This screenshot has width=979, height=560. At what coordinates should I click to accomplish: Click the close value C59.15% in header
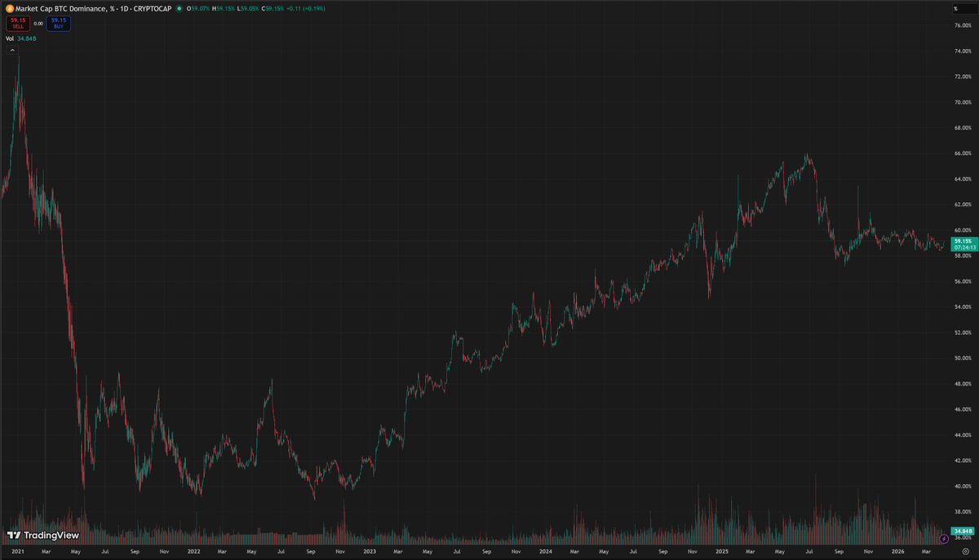coord(274,8)
